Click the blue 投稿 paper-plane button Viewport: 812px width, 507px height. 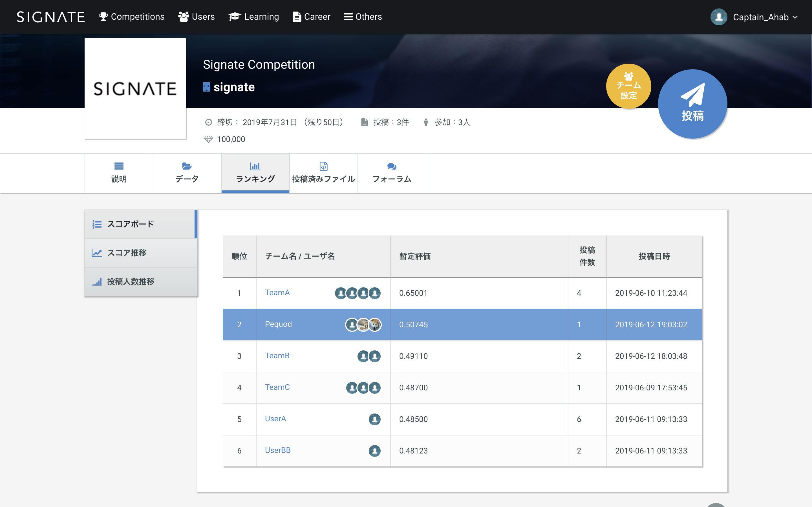click(692, 104)
